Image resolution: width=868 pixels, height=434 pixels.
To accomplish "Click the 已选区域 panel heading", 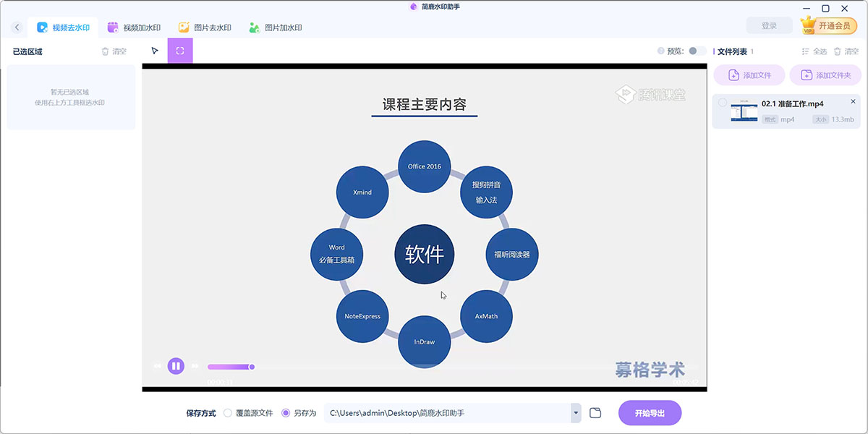I will point(27,51).
